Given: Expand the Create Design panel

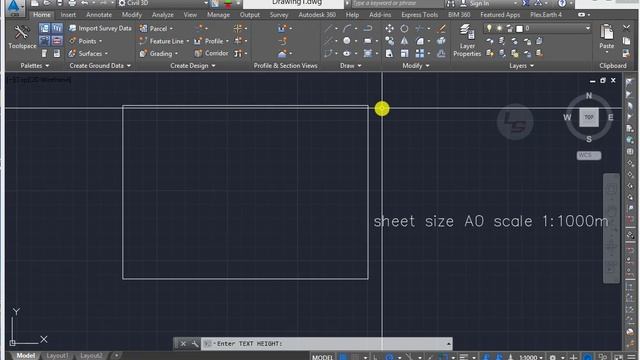Looking at the screenshot, I should 193,66.
